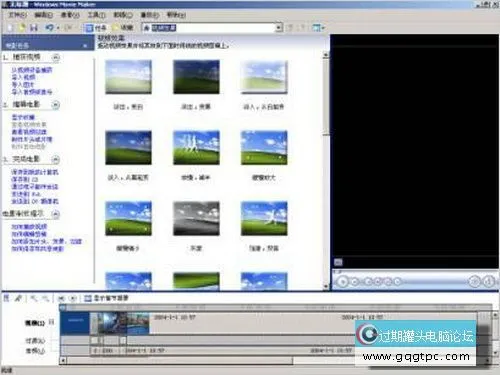The height and width of the screenshot is (375, 500).
Task: Click the Take Picture button in monitor
Action: (x=488, y=282)
